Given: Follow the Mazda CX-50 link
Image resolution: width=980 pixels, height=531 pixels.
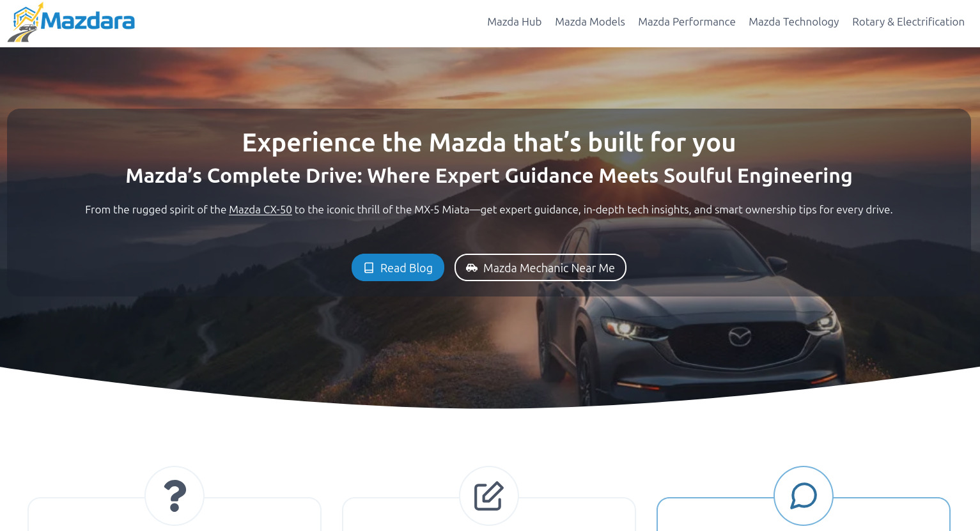Looking at the screenshot, I should 260,210.
